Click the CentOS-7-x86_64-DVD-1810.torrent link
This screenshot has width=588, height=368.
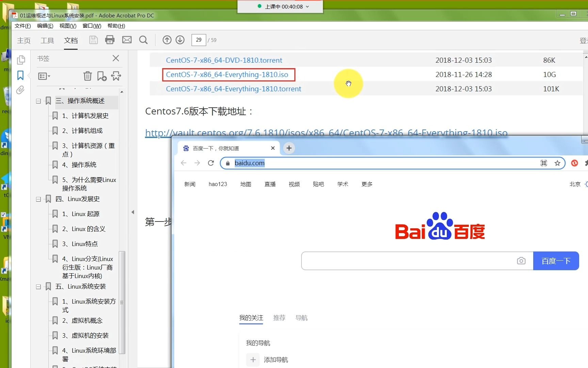coord(224,60)
